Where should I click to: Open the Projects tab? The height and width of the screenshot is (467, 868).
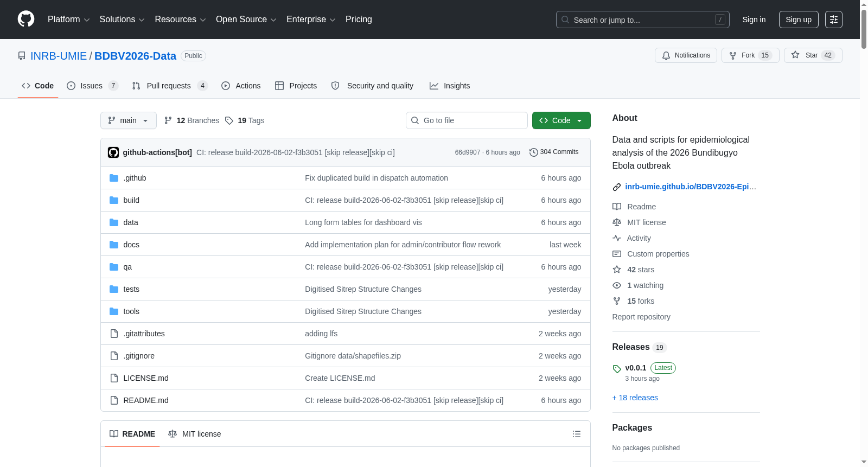(296, 86)
